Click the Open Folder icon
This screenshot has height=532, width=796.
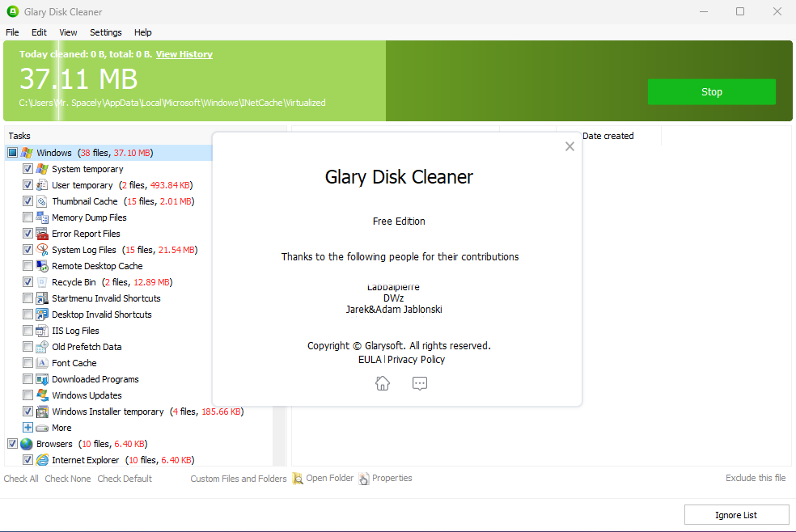(x=298, y=479)
